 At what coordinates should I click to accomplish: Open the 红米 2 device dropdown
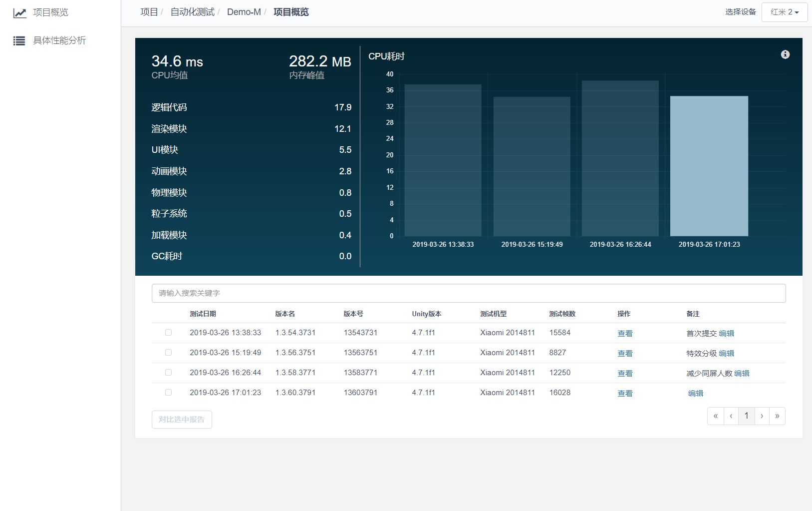pyautogui.click(x=784, y=12)
